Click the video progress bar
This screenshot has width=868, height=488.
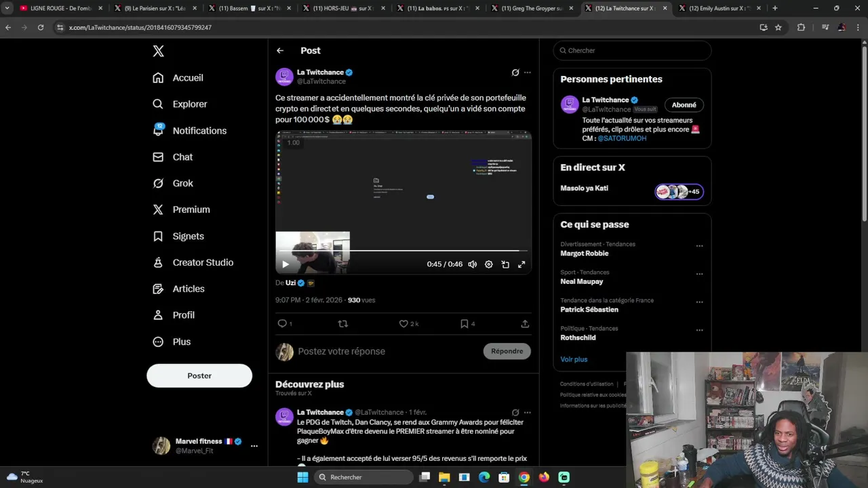pyautogui.click(x=403, y=251)
